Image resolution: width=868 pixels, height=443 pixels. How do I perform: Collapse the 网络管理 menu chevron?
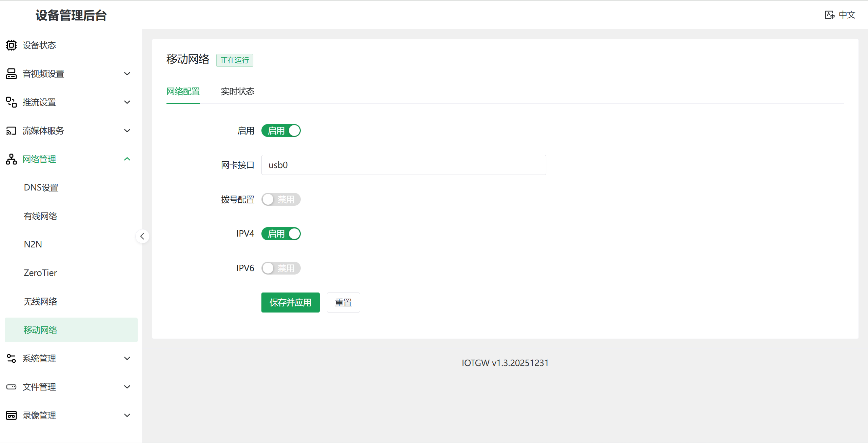[127, 159]
